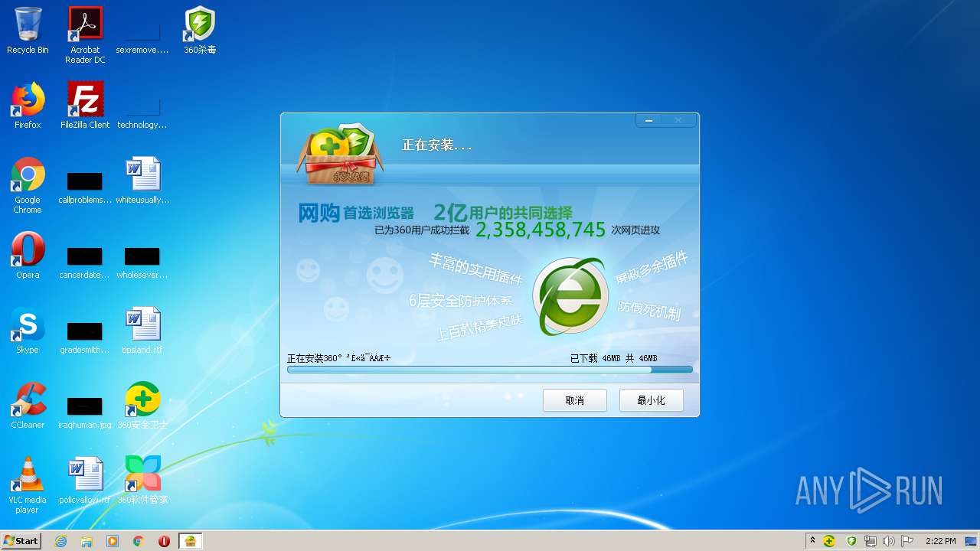Click the 上百款精美皮肤 feature text
The width and height of the screenshot is (980, 551).
[x=479, y=328]
